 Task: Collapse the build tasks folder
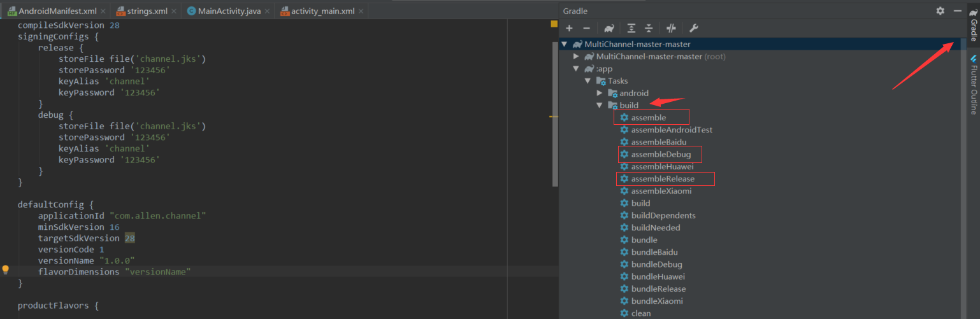600,105
